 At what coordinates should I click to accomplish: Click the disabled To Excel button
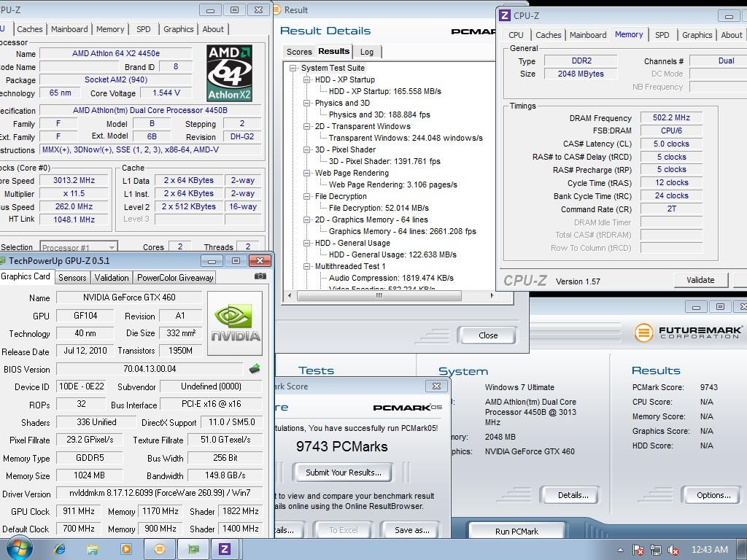coord(343,530)
